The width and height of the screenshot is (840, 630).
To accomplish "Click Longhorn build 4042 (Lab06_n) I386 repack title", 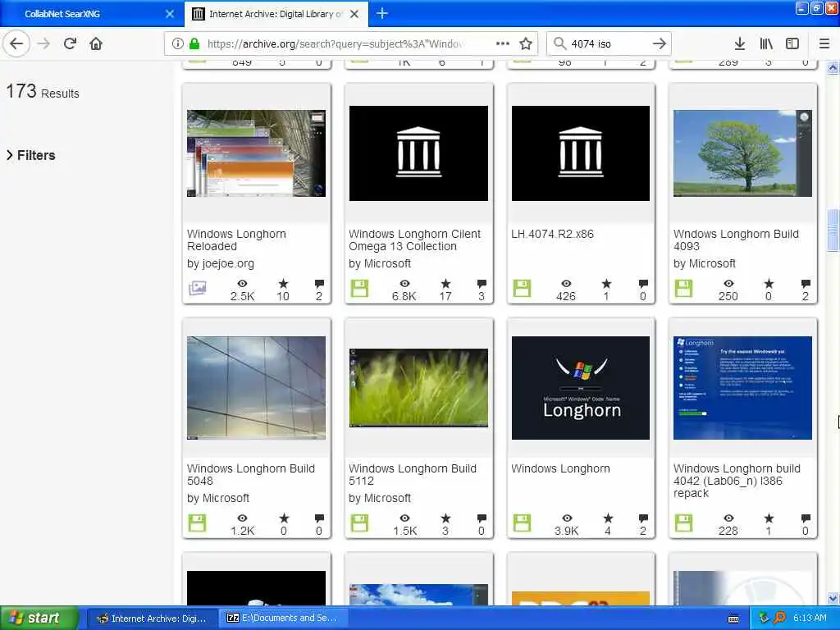I will pos(737,481).
